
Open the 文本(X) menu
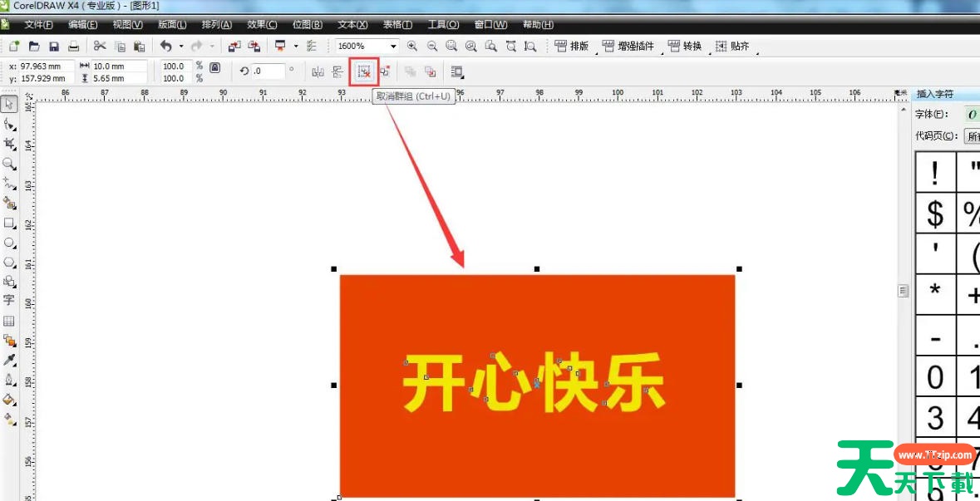[352, 25]
